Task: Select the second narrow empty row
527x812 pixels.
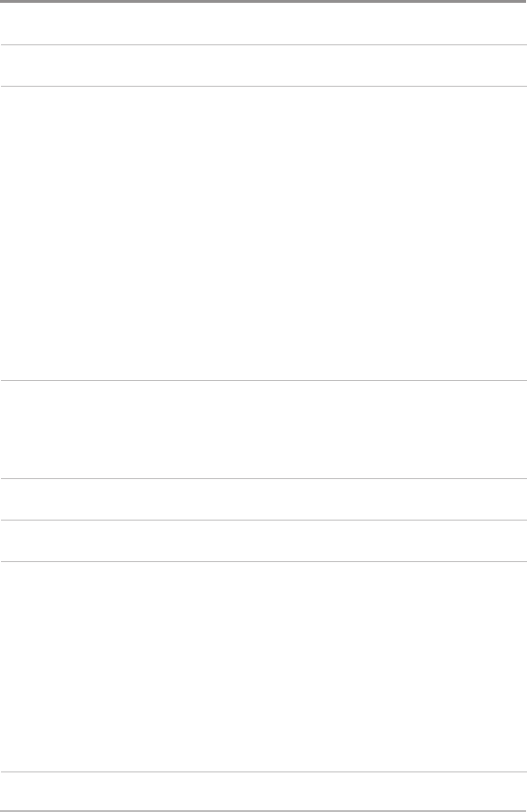Action: [264, 65]
